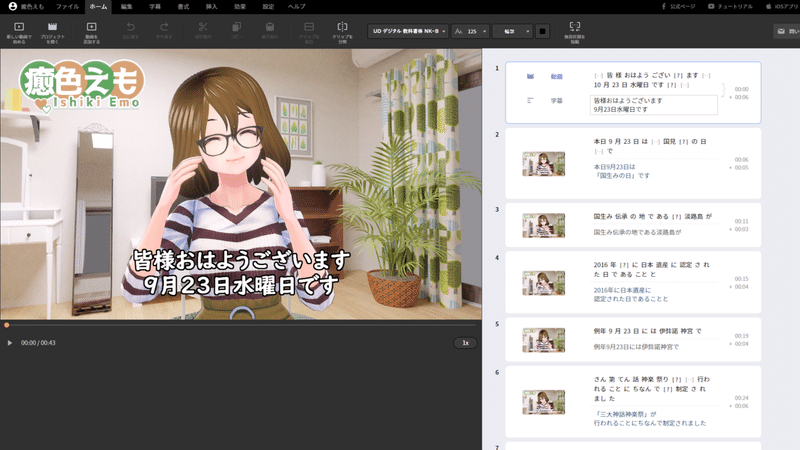
Task: Open the ファイル menu
Action: tap(67, 7)
